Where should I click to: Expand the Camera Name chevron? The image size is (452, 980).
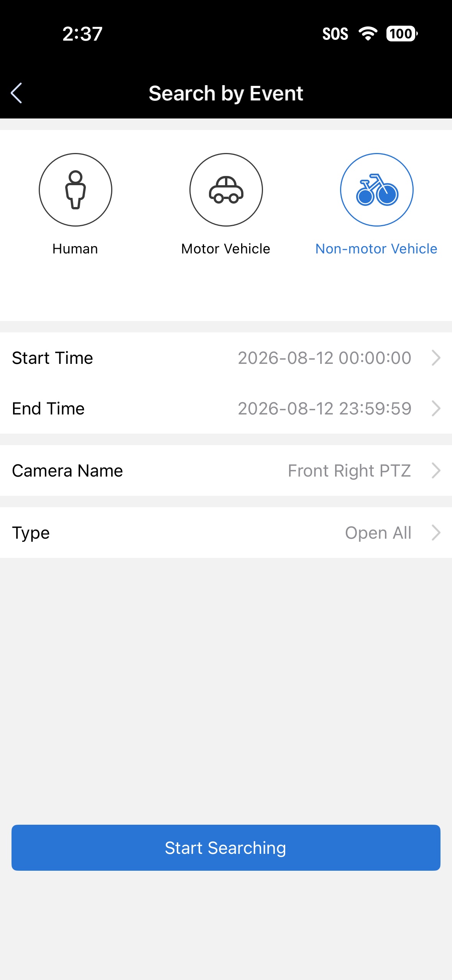click(x=436, y=470)
